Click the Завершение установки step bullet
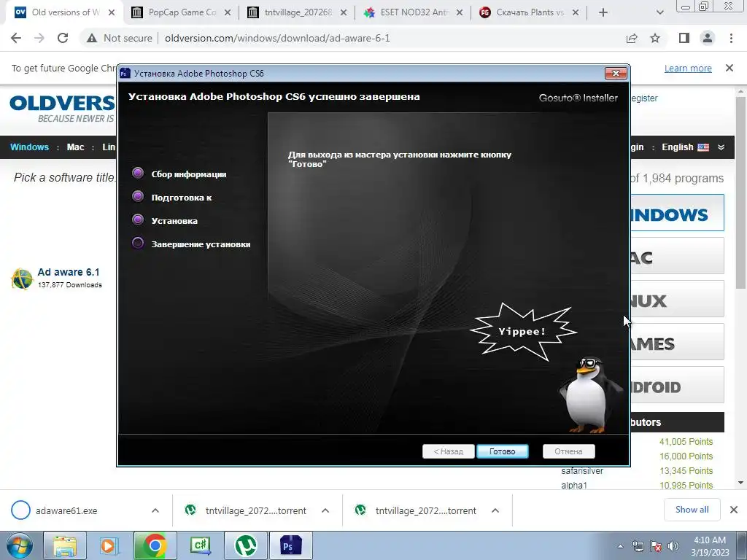 click(138, 244)
